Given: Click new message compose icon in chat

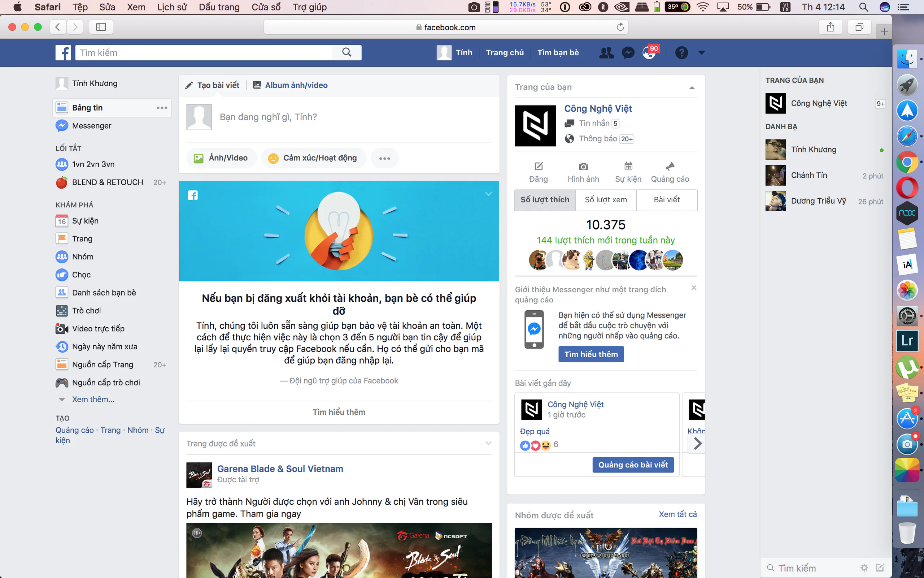Looking at the screenshot, I should tap(880, 568).
